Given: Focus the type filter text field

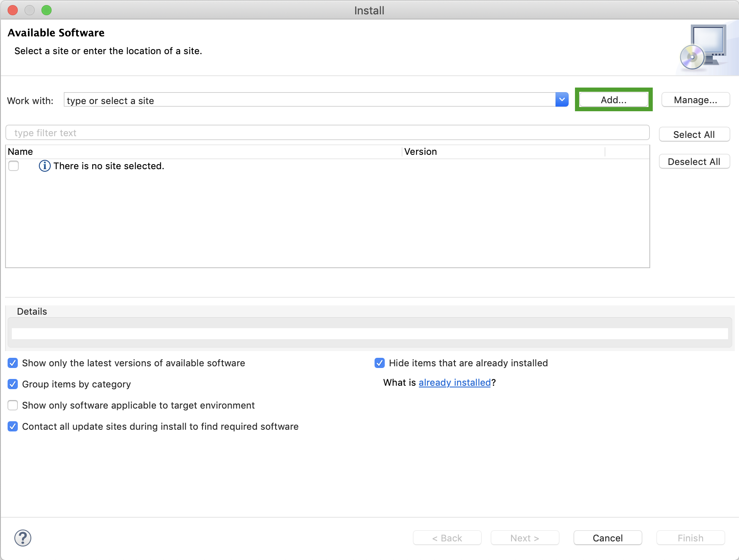Looking at the screenshot, I should pos(327,133).
